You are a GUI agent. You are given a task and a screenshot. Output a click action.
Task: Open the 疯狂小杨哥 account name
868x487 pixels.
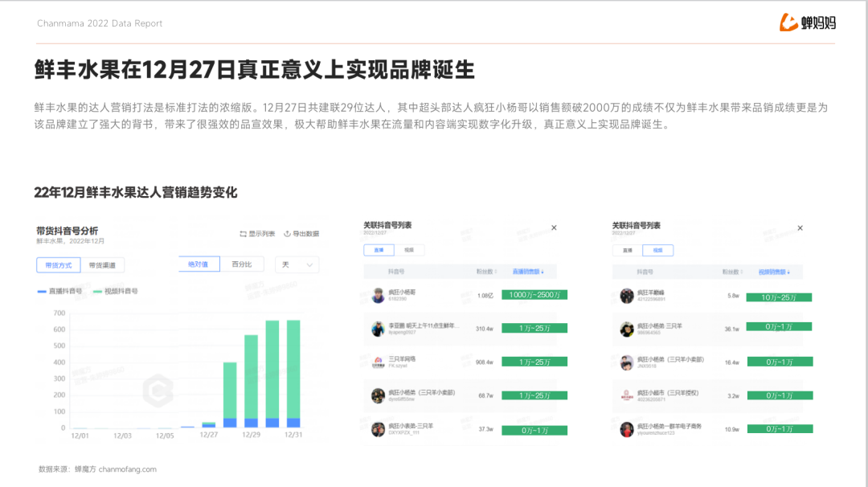pos(402,292)
